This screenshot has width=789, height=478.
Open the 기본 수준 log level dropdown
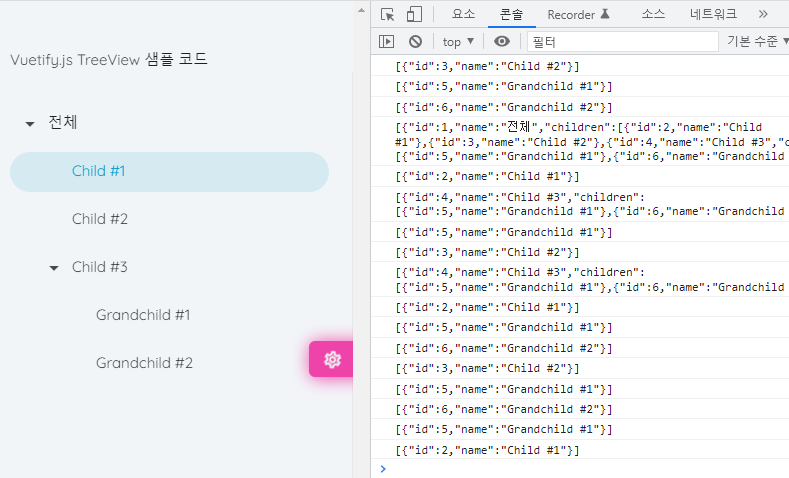point(757,41)
